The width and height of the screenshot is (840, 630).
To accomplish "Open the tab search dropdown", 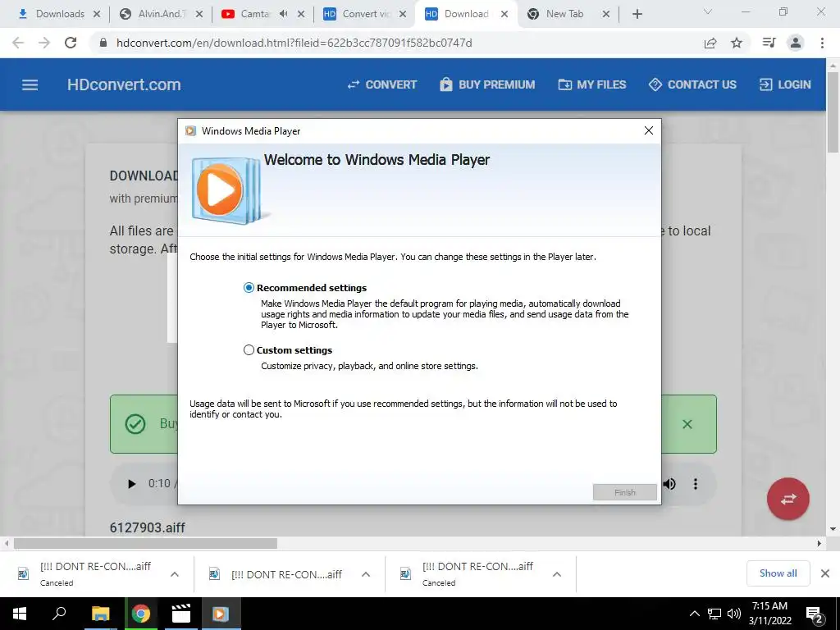I will tap(708, 11).
